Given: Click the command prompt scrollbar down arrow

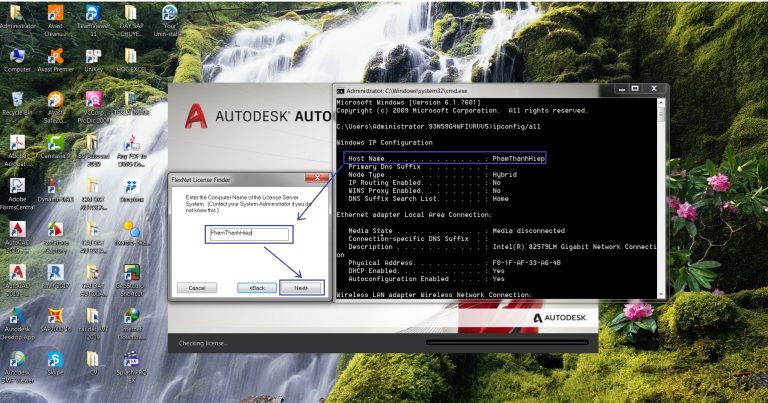Looking at the screenshot, I should click(661, 294).
